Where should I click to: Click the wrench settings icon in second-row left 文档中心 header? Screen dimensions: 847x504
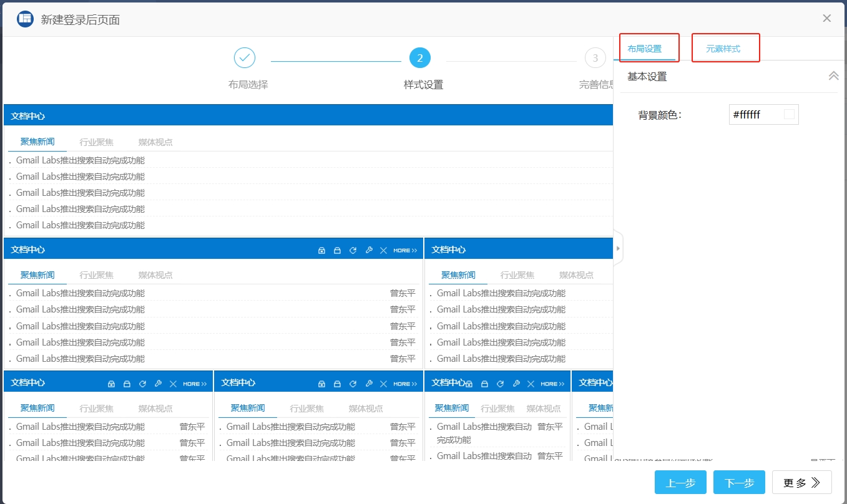point(368,250)
